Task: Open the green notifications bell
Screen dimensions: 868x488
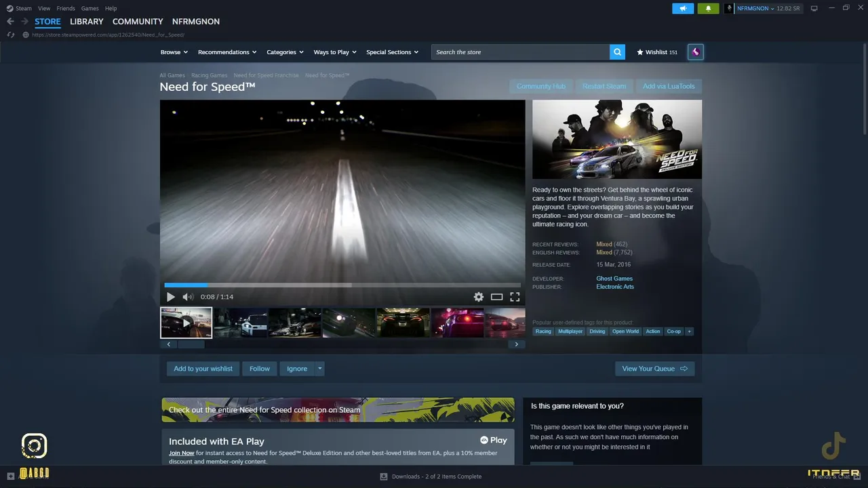Action: 709,8
